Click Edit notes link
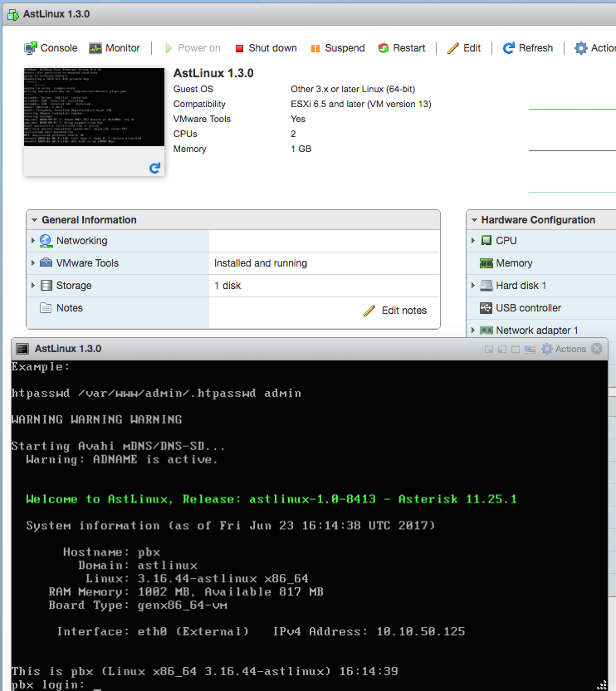 click(x=404, y=311)
